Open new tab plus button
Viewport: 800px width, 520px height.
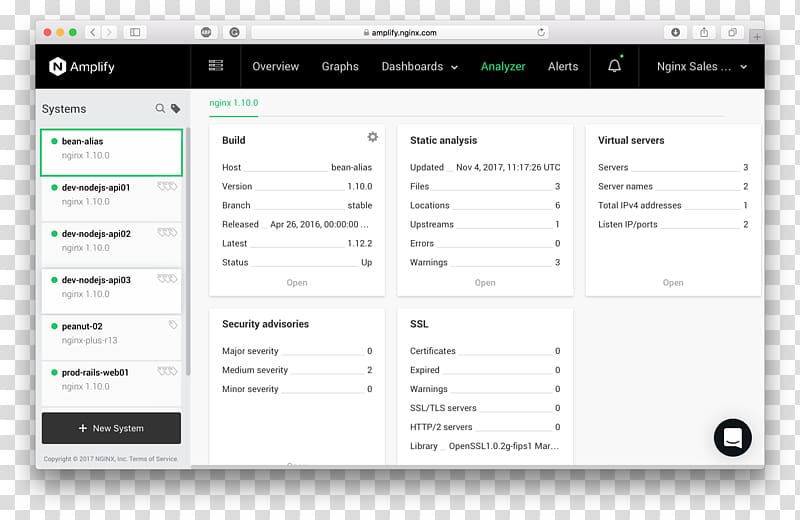[757, 36]
